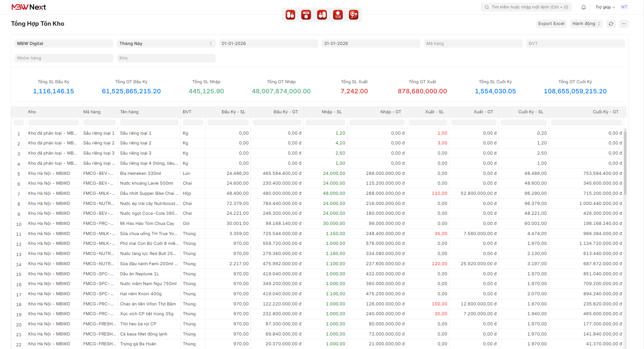Open the stock export boxes icon

pos(322,15)
